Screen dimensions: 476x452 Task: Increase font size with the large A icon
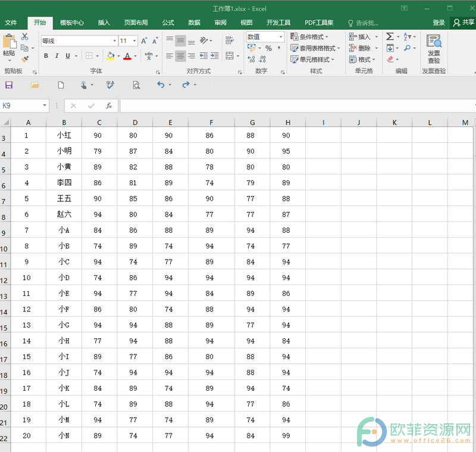point(144,40)
